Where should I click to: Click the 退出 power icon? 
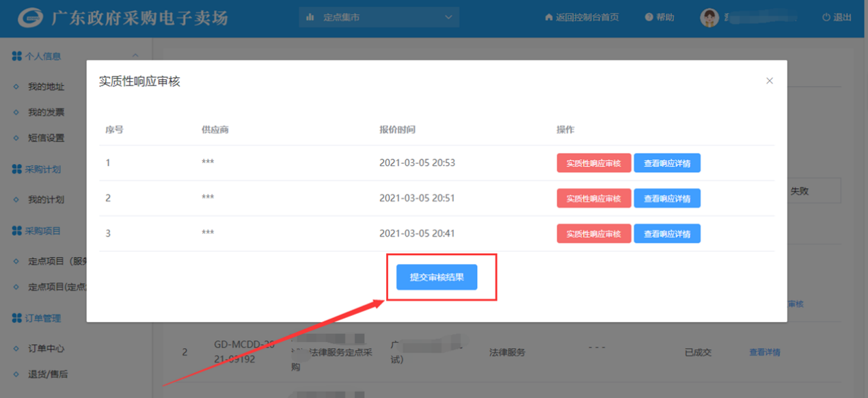[x=826, y=18]
